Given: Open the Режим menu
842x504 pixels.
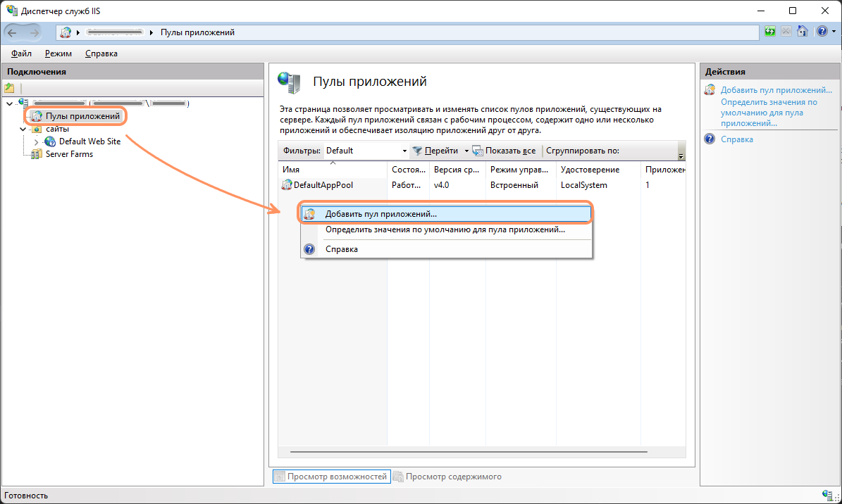Looking at the screenshot, I should 58,53.
